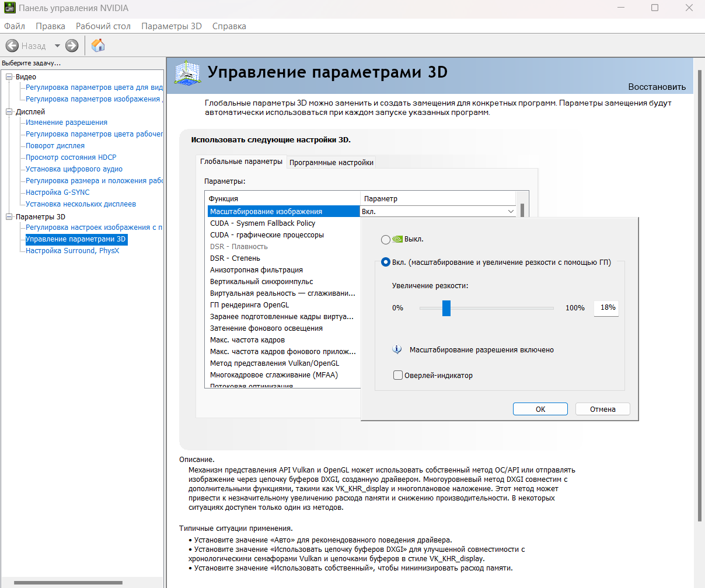Open Регулировка параметров цвета для видео
Image resolution: width=705 pixels, height=588 pixels.
(x=94, y=87)
